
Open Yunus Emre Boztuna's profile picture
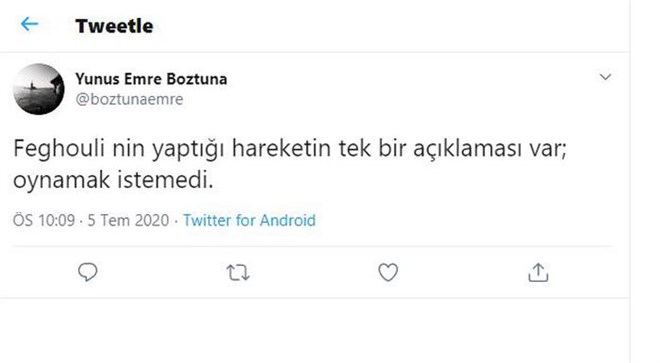pos(39,89)
